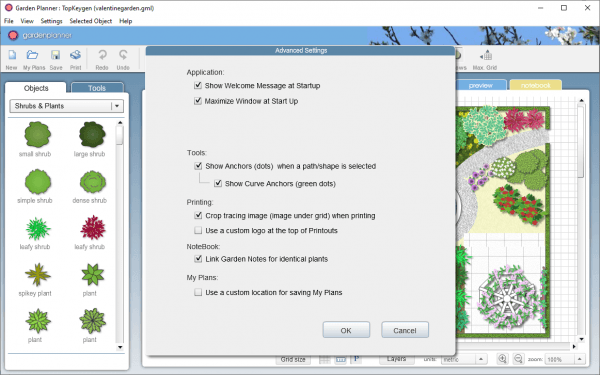600x375 pixels.
Task: Open the Help menu
Action: [x=126, y=21]
